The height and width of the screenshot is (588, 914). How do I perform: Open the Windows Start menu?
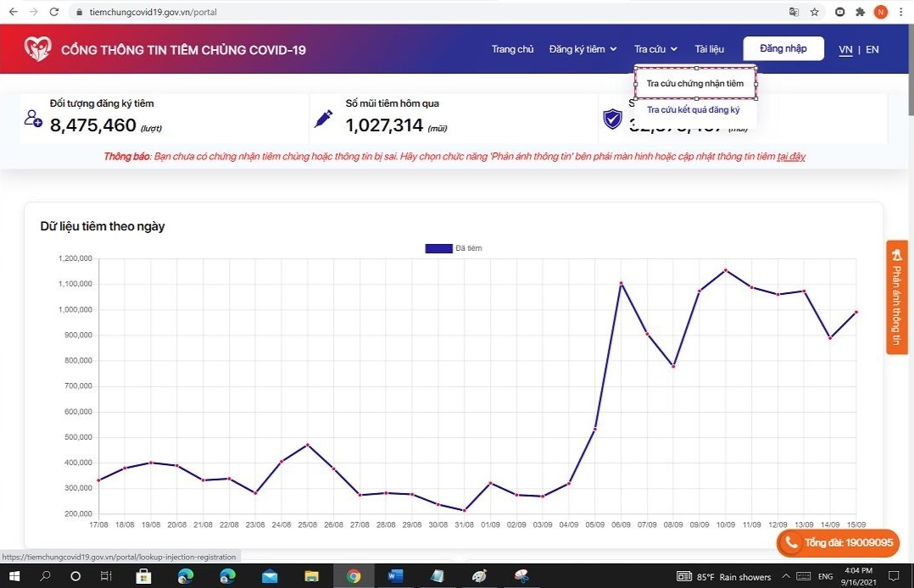click(14, 576)
